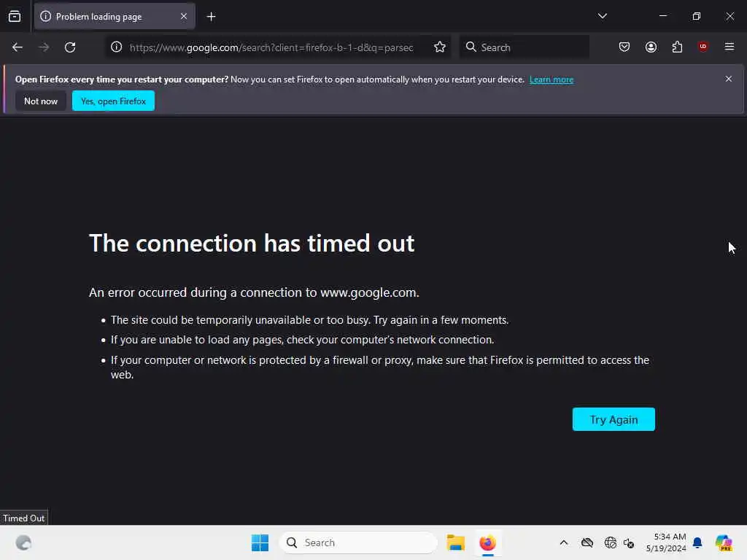
Task: Open notifications bell icon
Action: tap(697, 542)
